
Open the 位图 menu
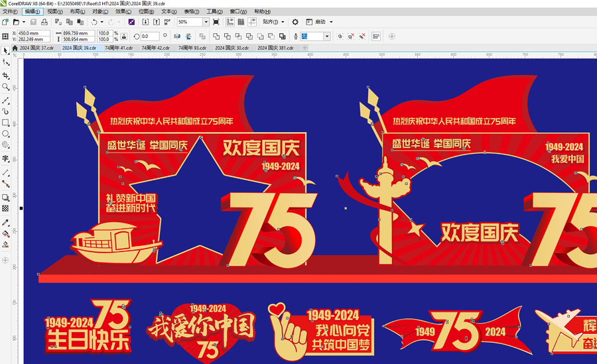[x=146, y=12]
